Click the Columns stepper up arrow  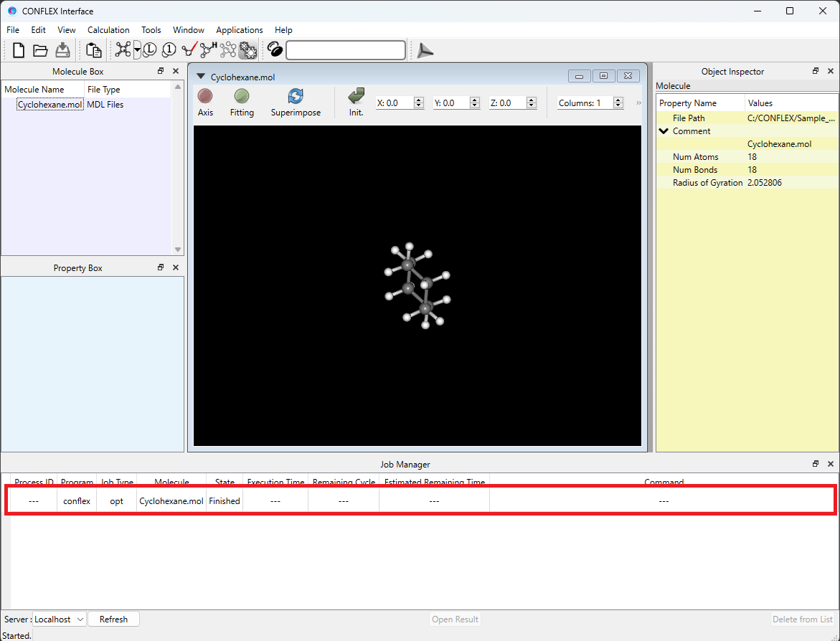pyautogui.click(x=618, y=100)
